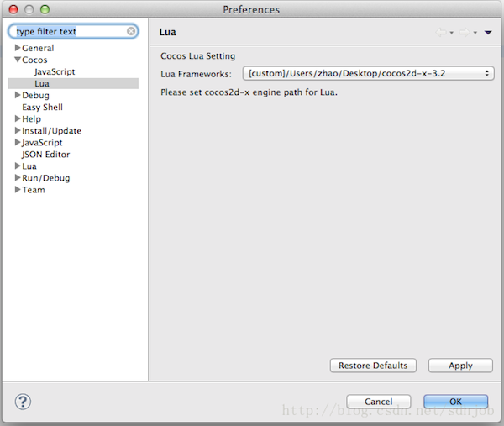
Task: Collapse the Cocos tree node
Action: point(18,60)
